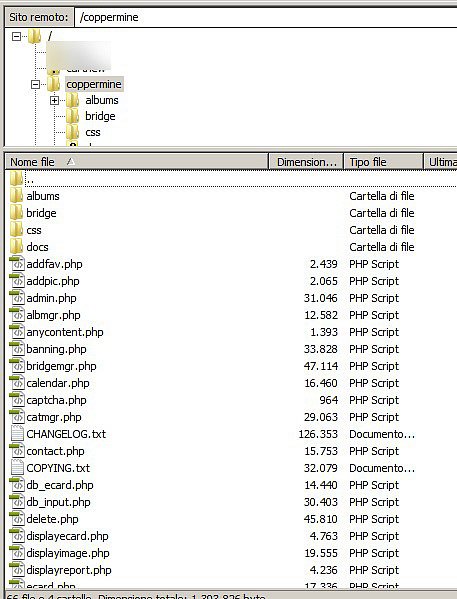Select the file name captcha.php

tap(56, 400)
